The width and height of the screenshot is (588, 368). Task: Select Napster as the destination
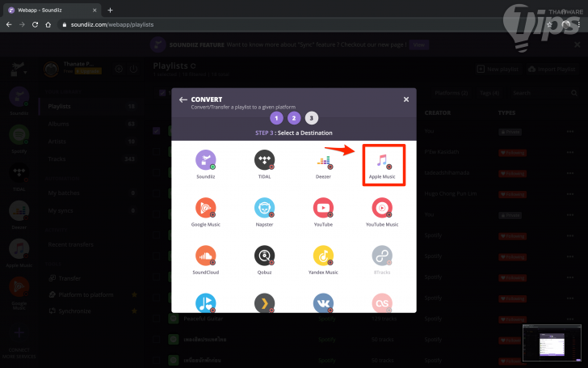264,212
